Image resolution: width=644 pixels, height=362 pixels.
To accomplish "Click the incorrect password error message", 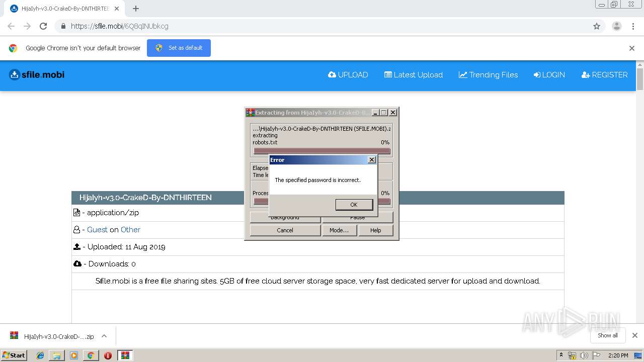I will pyautogui.click(x=317, y=180).
